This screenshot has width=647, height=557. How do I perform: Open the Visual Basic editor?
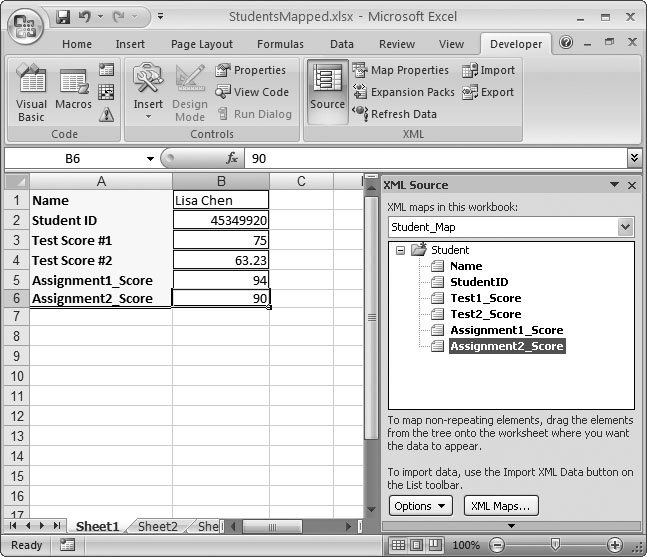tap(31, 95)
